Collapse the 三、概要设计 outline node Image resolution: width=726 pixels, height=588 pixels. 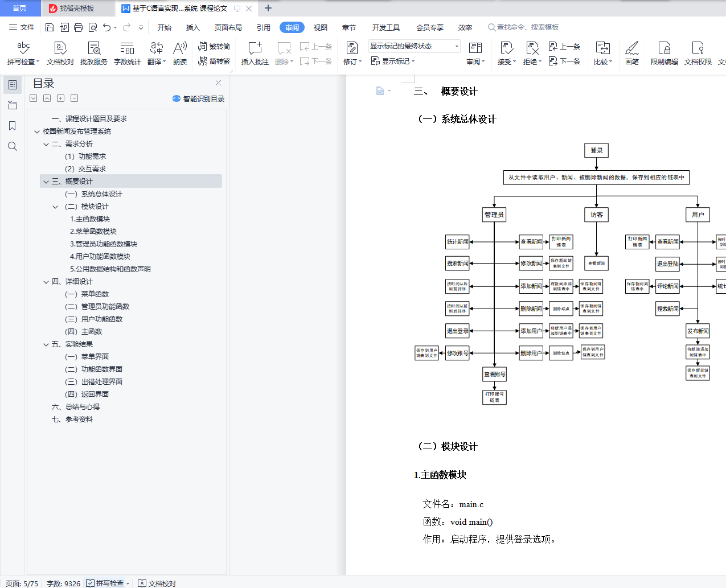(46, 182)
